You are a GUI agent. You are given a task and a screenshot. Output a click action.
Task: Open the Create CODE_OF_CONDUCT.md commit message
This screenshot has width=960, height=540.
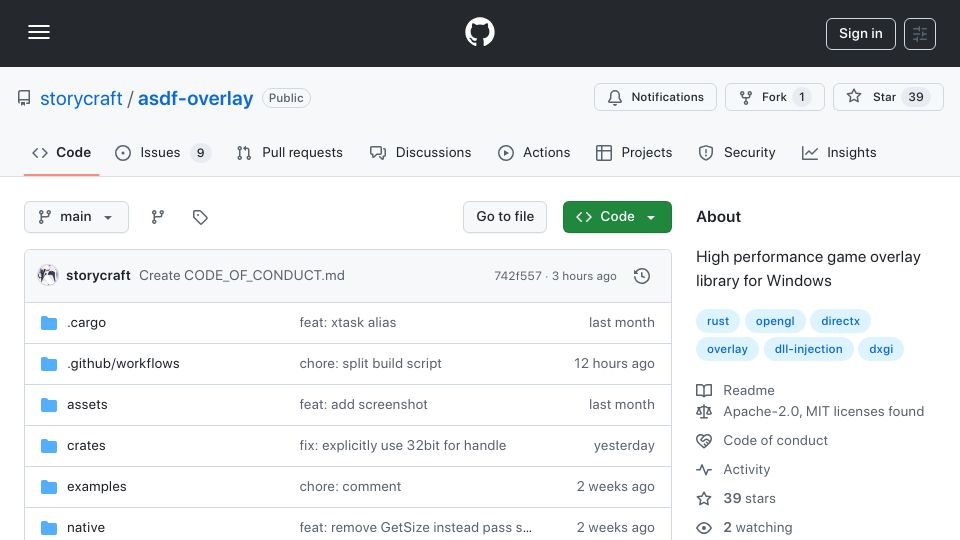click(242, 276)
